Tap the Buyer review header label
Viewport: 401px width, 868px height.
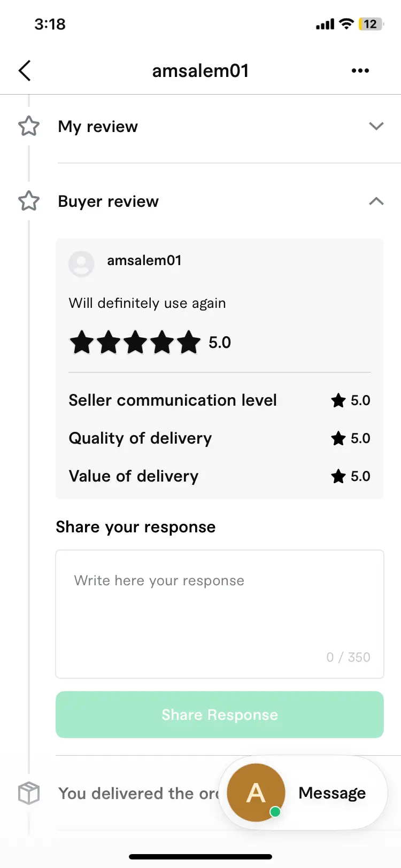pos(109,201)
